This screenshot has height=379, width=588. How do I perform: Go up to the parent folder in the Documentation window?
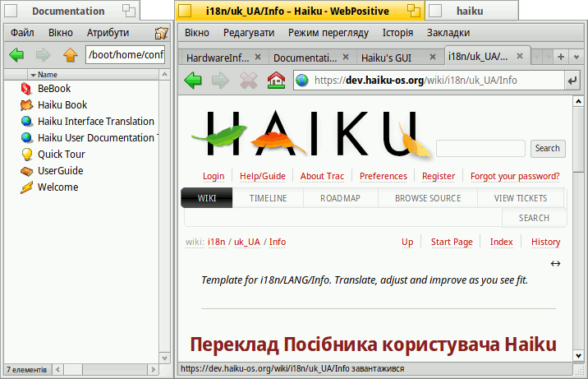coord(70,55)
